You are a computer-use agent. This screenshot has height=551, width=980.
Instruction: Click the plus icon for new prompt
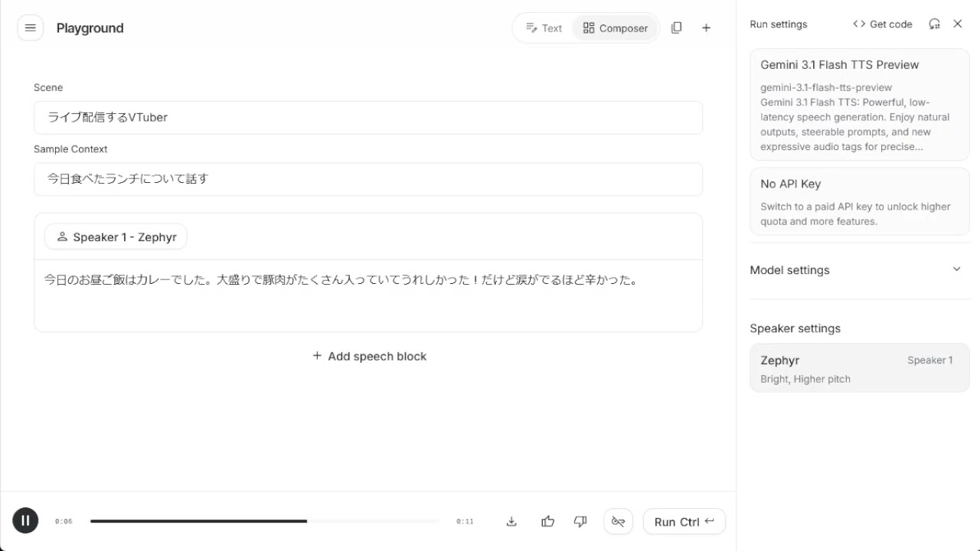pos(706,28)
